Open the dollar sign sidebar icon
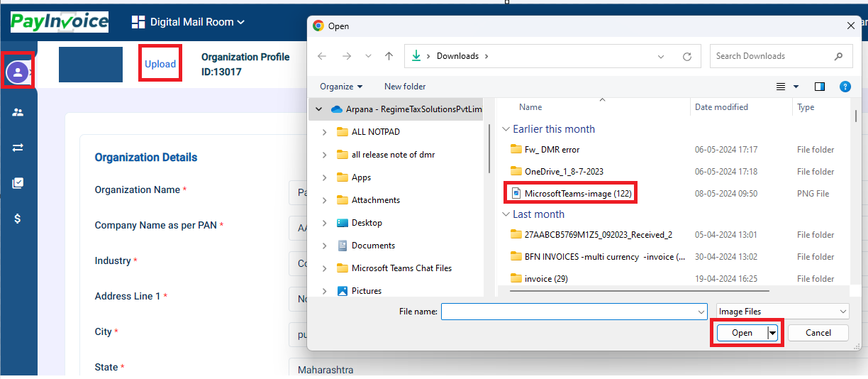The width and height of the screenshot is (868, 379). tap(18, 219)
